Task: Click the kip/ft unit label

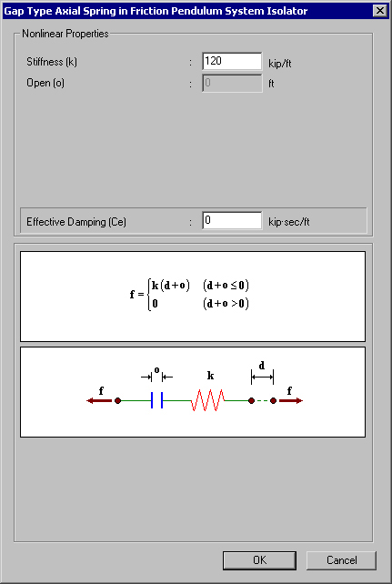Action: pyautogui.click(x=280, y=64)
